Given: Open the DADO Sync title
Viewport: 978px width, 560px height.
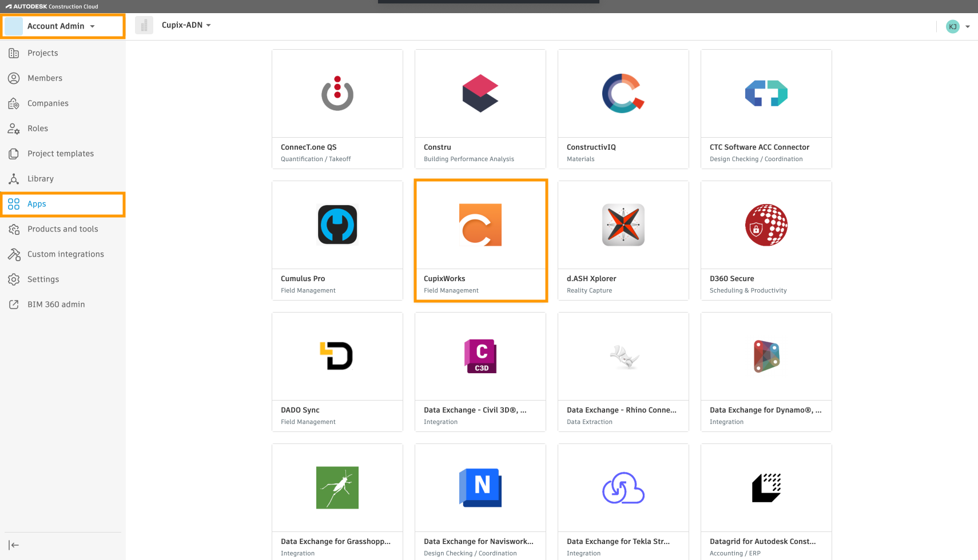Looking at the screenshot, I should (x=300, y=410).
